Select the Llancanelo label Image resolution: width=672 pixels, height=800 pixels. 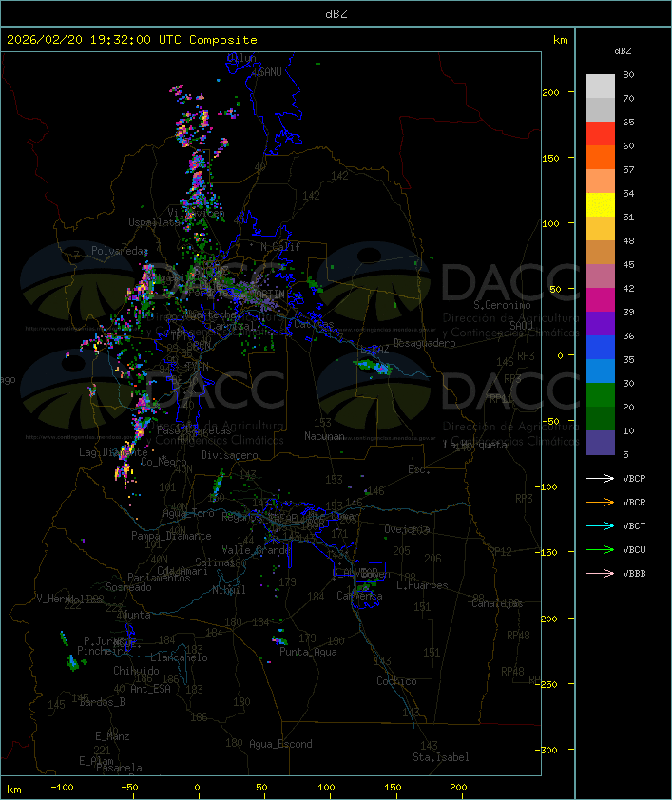pyautogui.click(x=179, y=657)
